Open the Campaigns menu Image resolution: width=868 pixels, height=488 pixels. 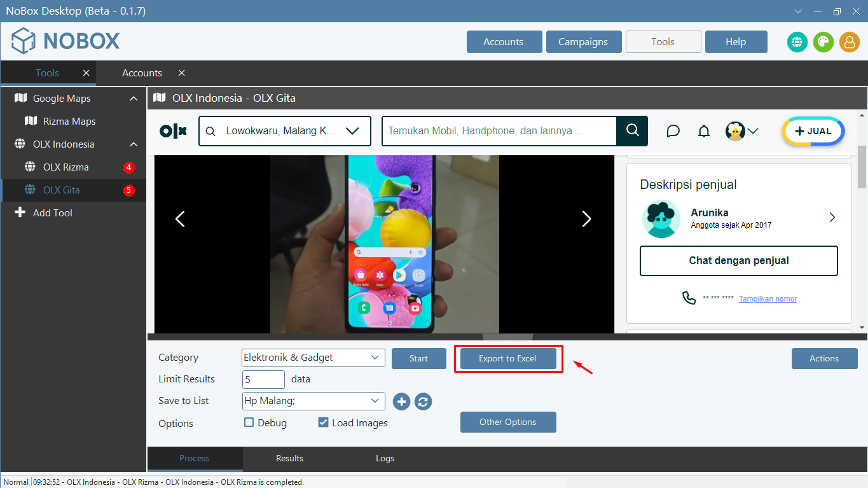click(583, 42)
